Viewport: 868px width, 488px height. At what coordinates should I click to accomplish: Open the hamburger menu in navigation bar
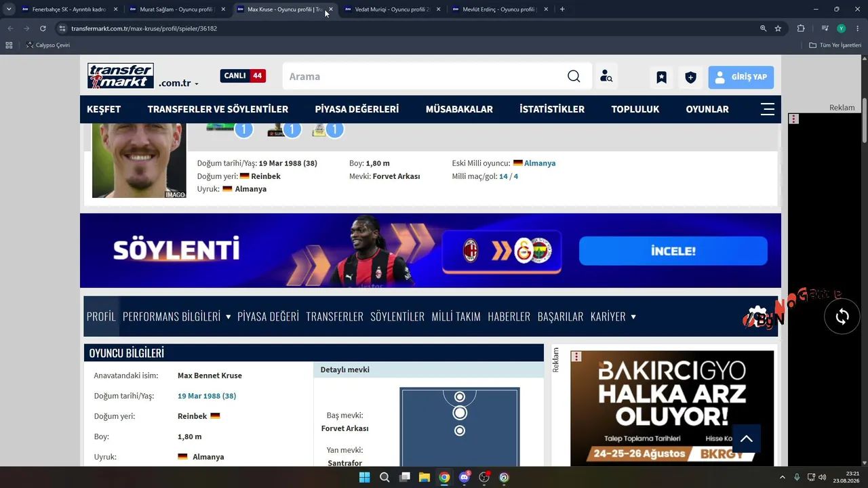click(x=768, y=109)
